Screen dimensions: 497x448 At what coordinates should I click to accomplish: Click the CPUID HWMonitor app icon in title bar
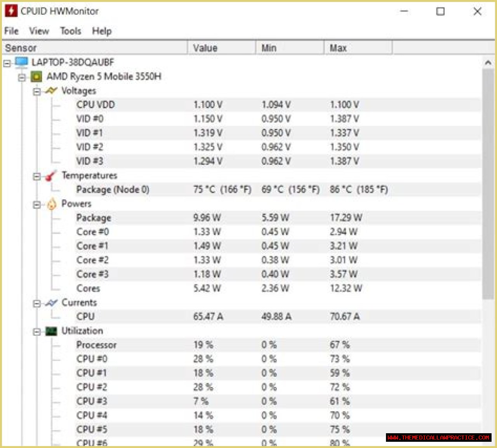pos(11,11)
